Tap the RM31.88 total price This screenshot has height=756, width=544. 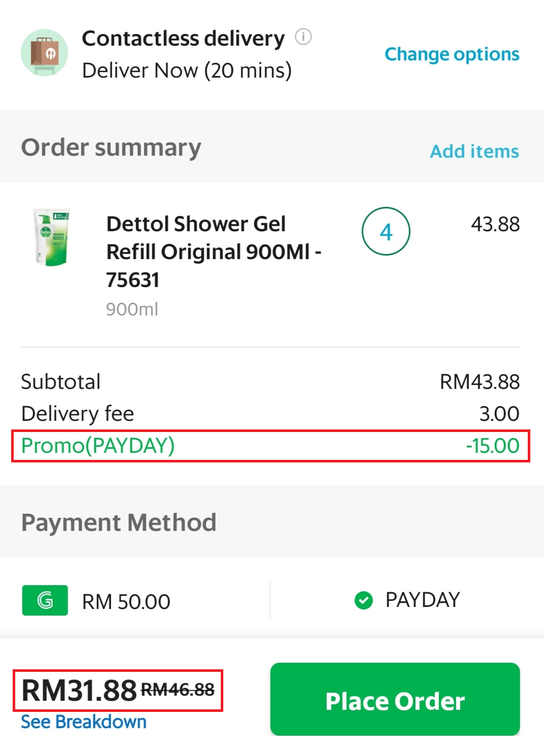[x=79, y=690]
